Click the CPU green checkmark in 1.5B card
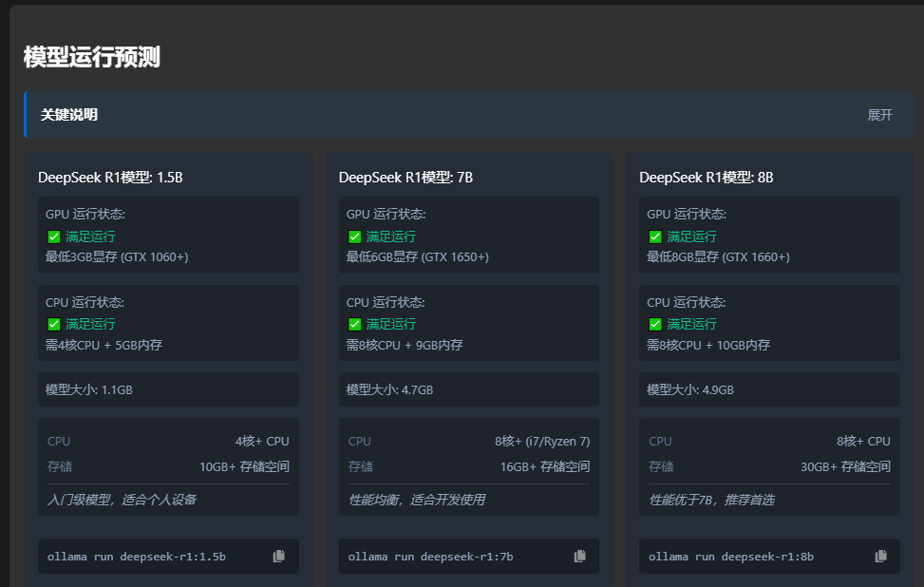924x587 pixels. point(53,324)
